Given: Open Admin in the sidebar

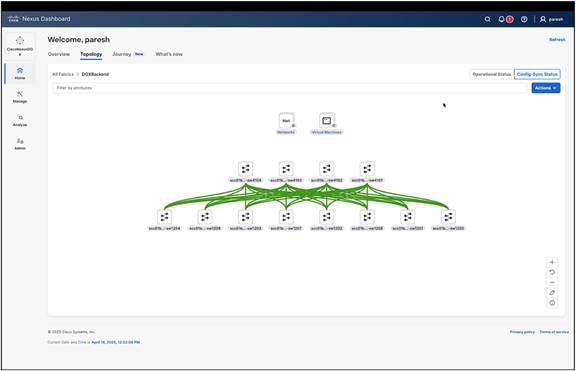Looking at the screenshot, I should (20, 144).
